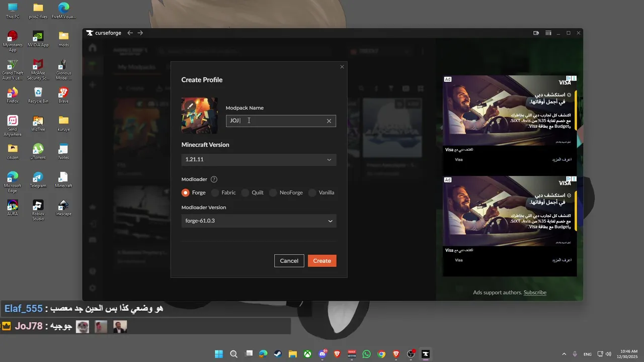
Task: Select the Inkscape desktop shortcut
Action: (x=63, y=208)
